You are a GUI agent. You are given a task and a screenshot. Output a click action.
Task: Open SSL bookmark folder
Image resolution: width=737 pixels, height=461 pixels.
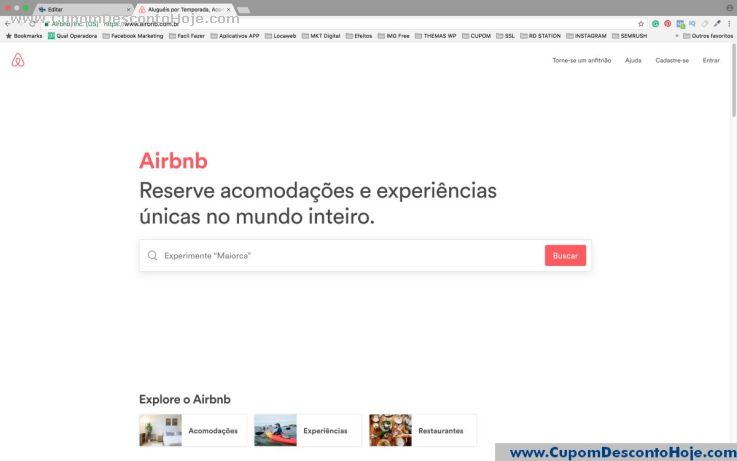pos(506,36)
